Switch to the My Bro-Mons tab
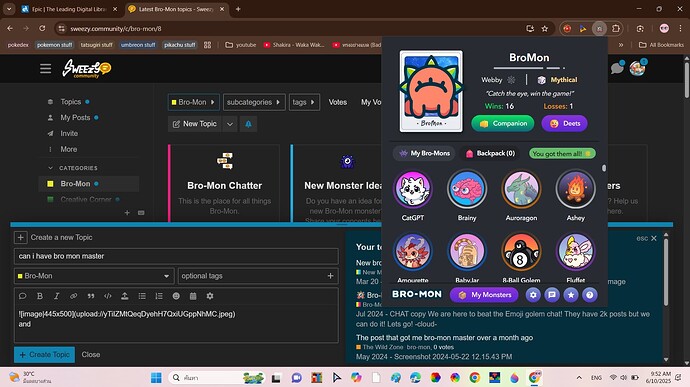 [424, 153]
